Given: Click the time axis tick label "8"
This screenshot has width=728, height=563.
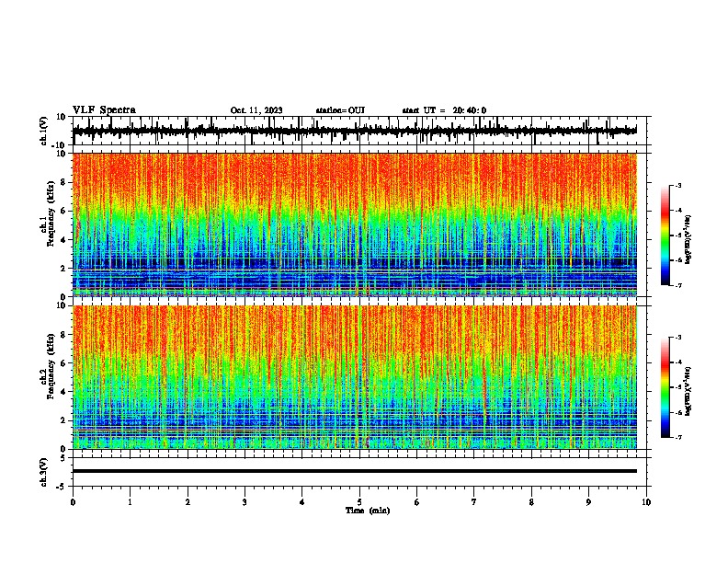Looking at the screenshot, I should [531, 502].
